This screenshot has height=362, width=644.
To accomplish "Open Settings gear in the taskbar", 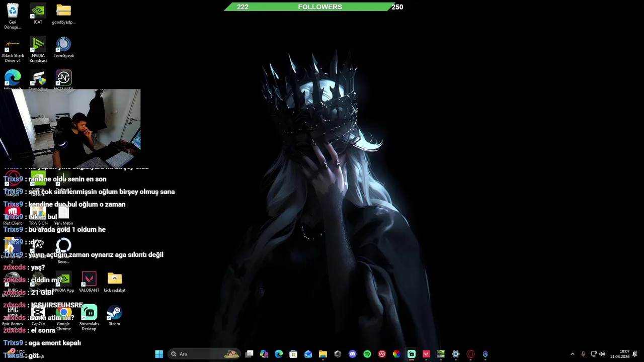I will tap(455, 354).
